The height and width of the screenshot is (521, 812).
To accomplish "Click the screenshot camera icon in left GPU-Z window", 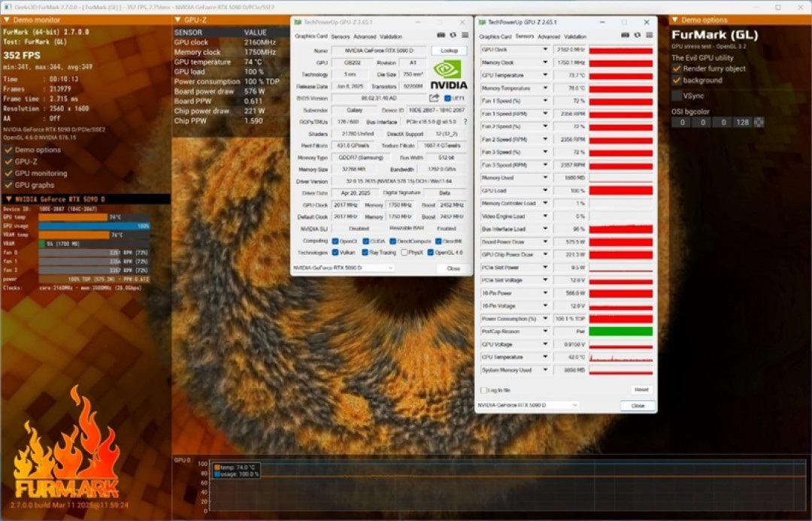I will point(441,35).
